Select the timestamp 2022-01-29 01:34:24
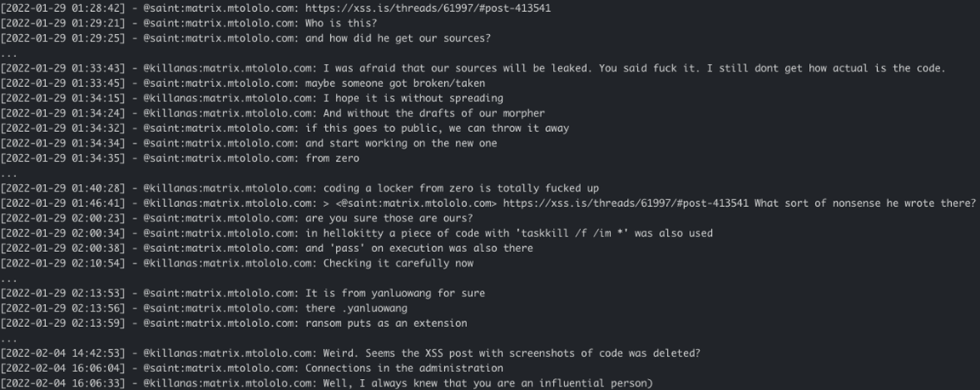 tap(63, 113)
